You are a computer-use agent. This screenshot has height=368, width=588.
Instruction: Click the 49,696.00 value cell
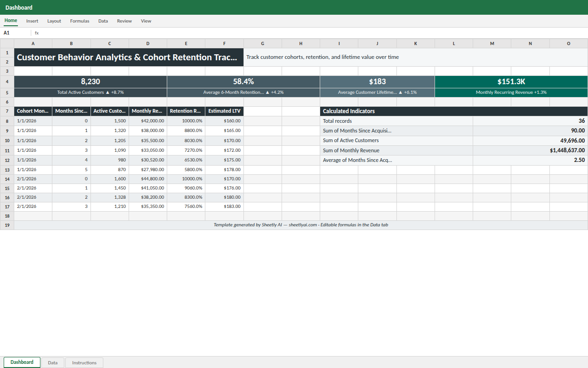tap(531, 141)
